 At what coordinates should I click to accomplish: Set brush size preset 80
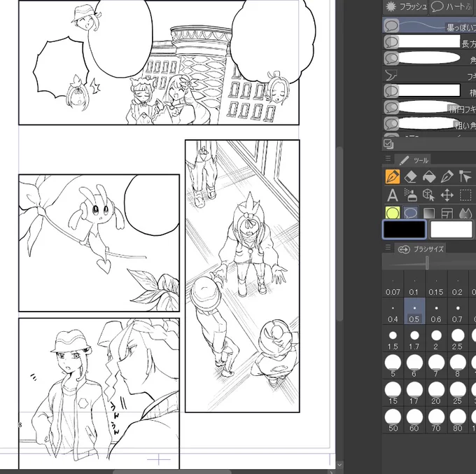[458, 421]
